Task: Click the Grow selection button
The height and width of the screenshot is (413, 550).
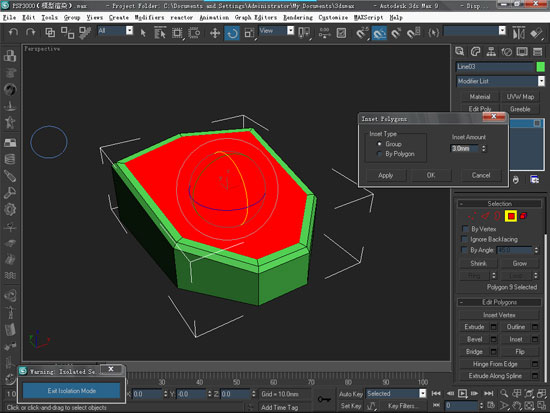Action: [519, 264]
